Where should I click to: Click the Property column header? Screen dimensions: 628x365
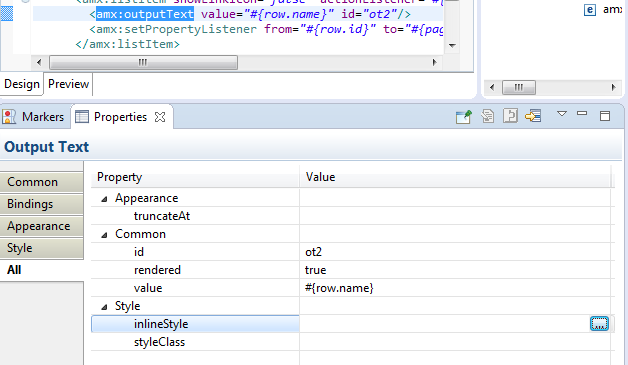(x=195, y=177)
